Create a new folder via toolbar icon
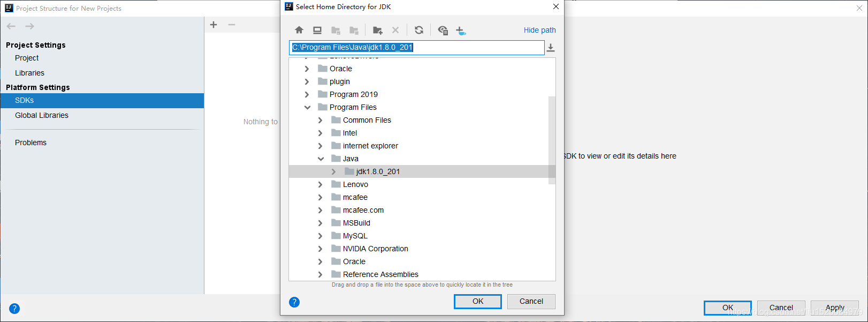Screen dimensions: 868x322 pos(378,30)
